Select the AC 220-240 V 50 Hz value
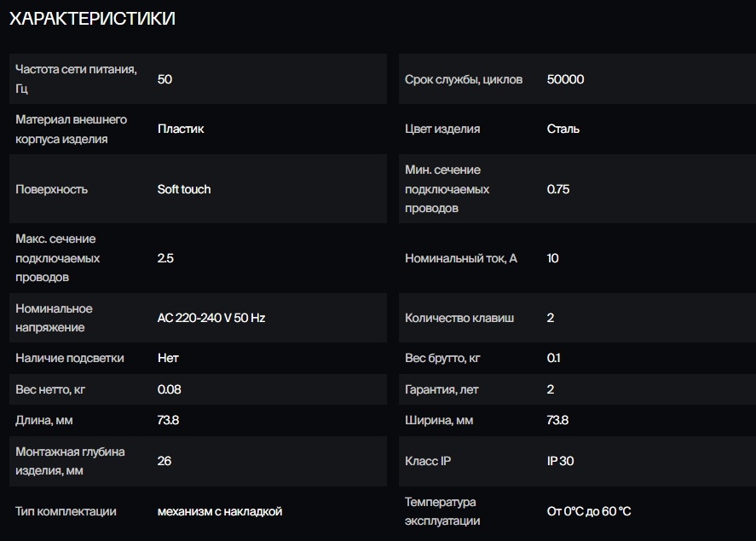 [x=211, y=318]
